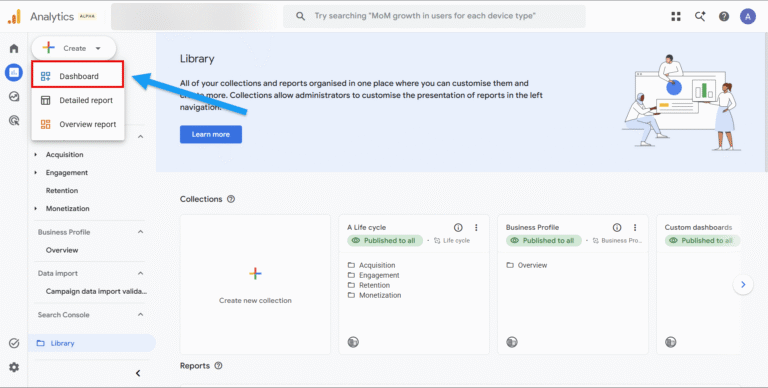Click the Life cycle template label

(x=452, y=241)
